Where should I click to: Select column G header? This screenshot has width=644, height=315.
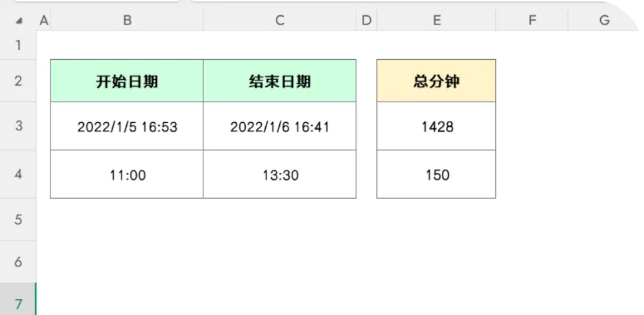604,20
